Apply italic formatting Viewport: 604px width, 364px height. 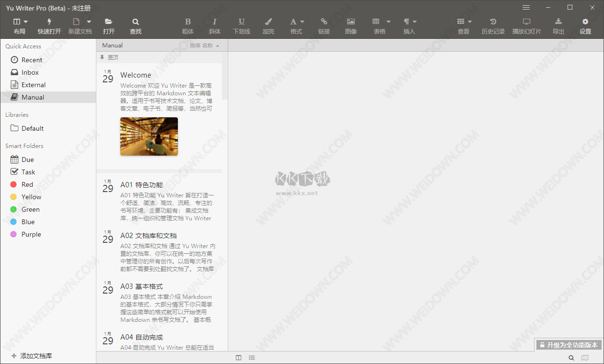point(214,25)
